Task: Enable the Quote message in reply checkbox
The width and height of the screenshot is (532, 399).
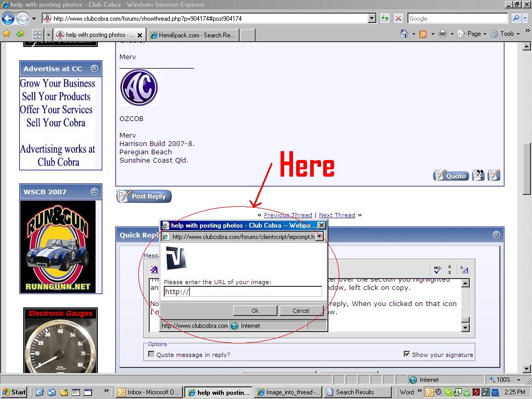Action: coord(151,353)
